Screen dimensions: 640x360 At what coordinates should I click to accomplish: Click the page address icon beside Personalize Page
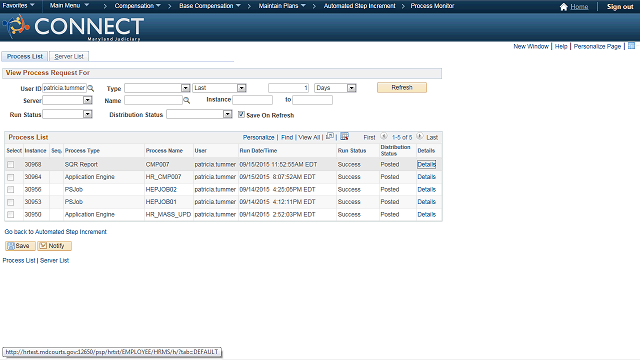click(631, 46)
